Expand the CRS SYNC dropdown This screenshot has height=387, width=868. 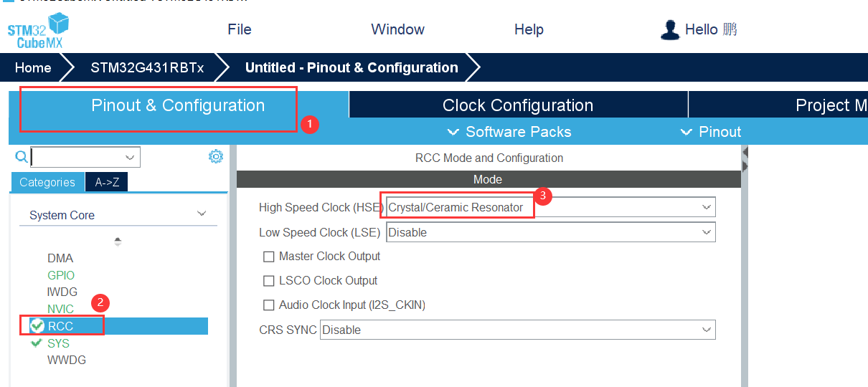(x=517, y=330)
